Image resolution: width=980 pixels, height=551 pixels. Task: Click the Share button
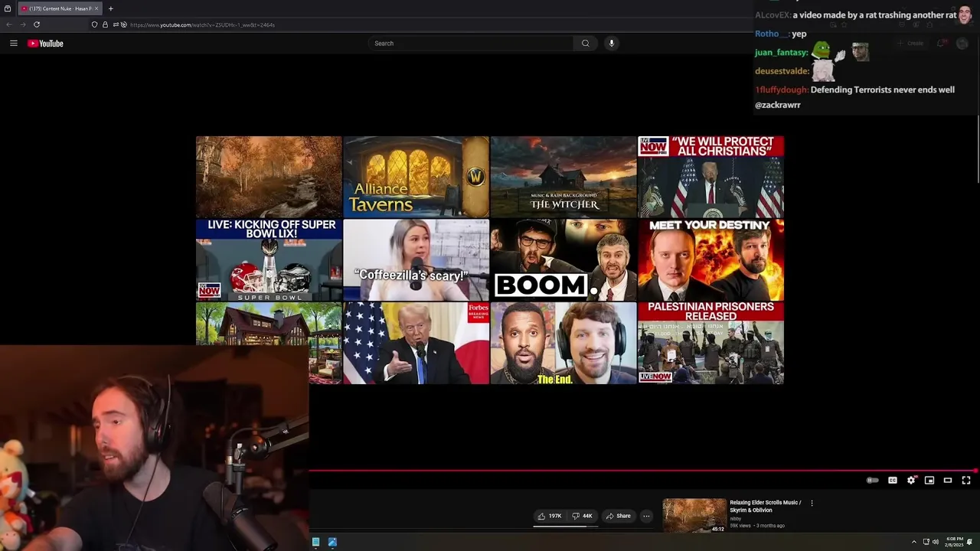[618, 516]
